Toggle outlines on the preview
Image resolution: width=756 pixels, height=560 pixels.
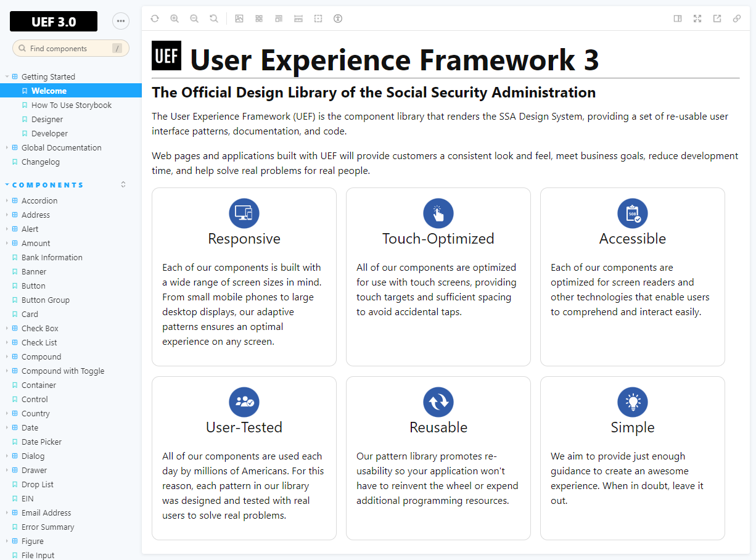(x=318, y=19)
